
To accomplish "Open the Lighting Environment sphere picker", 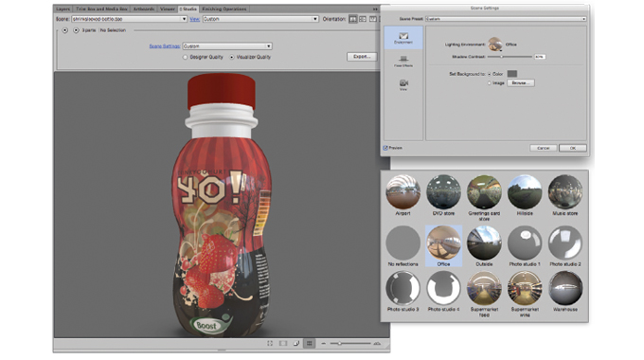I will click(x=495, y=44).
